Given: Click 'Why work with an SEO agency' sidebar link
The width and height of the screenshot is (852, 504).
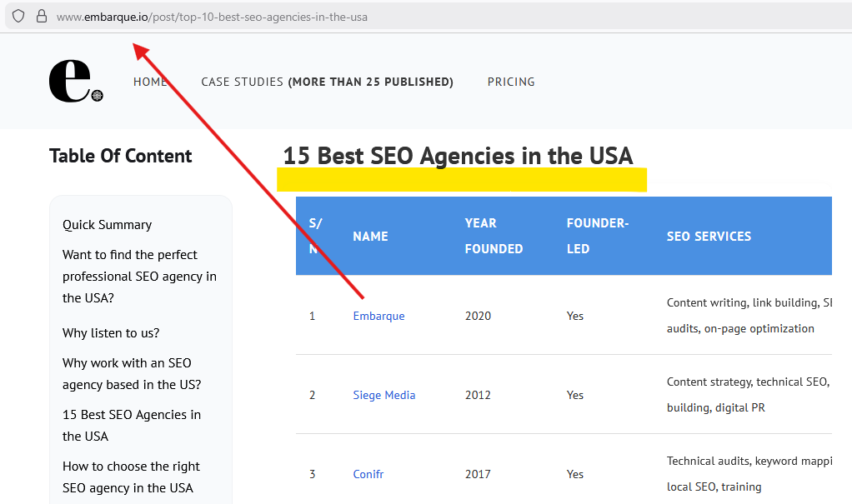Looking at the screenshot, I should 132,373.
